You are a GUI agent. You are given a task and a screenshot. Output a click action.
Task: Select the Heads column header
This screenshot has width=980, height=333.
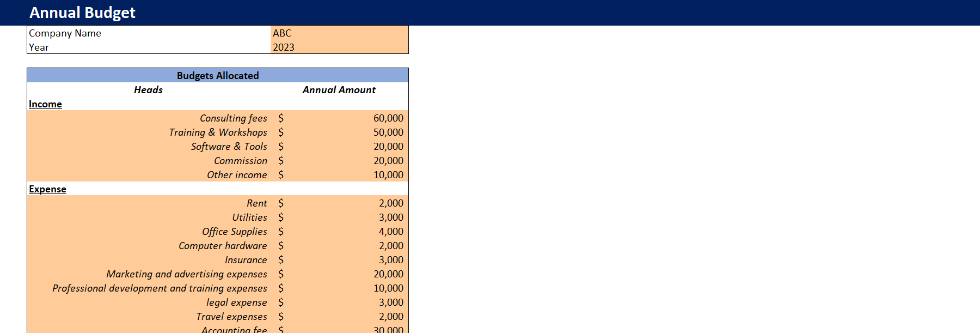(148, 90)
